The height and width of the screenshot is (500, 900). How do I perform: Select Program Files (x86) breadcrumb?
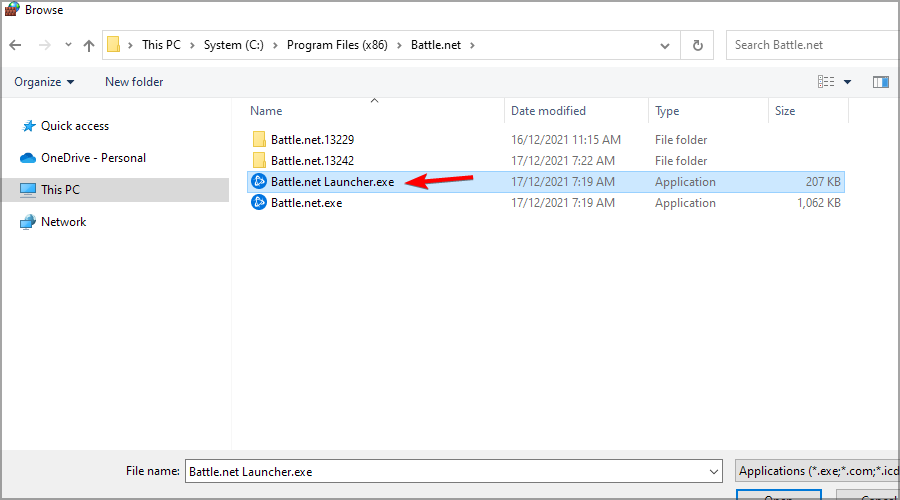click(x=337, y=45)
